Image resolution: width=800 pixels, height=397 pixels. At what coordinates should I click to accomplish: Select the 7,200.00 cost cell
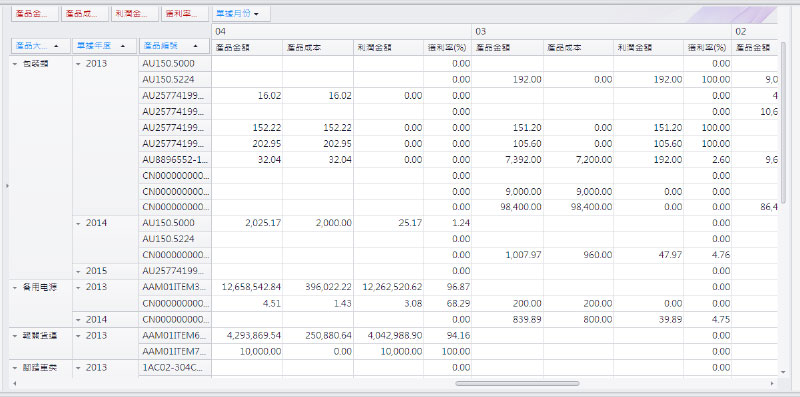579,159
